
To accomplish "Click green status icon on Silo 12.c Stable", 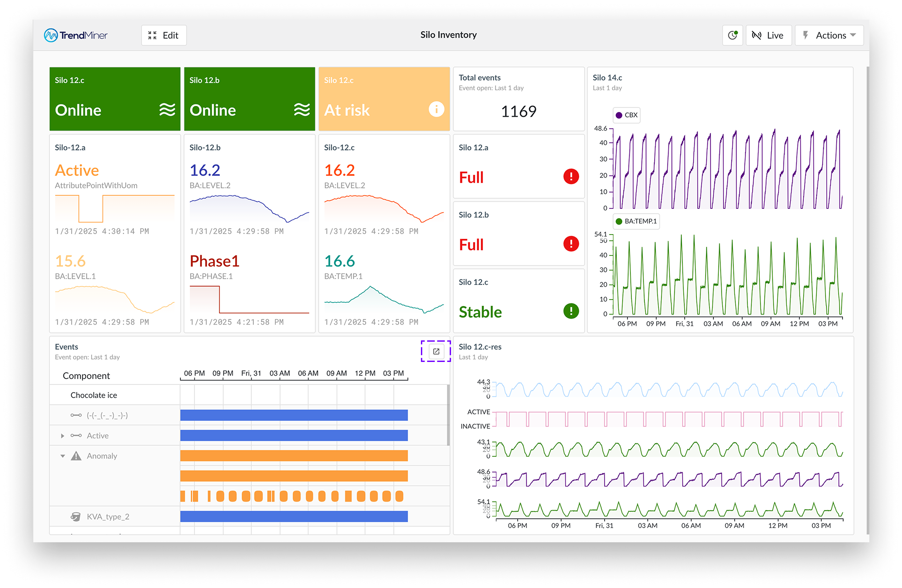I will 570,311.
